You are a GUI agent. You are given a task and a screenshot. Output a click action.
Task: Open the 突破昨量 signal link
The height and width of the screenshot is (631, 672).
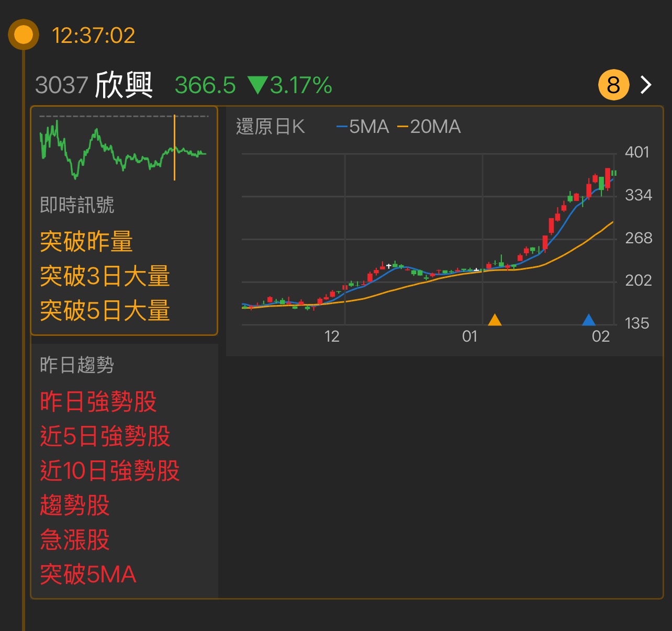(x=86, y=242)
